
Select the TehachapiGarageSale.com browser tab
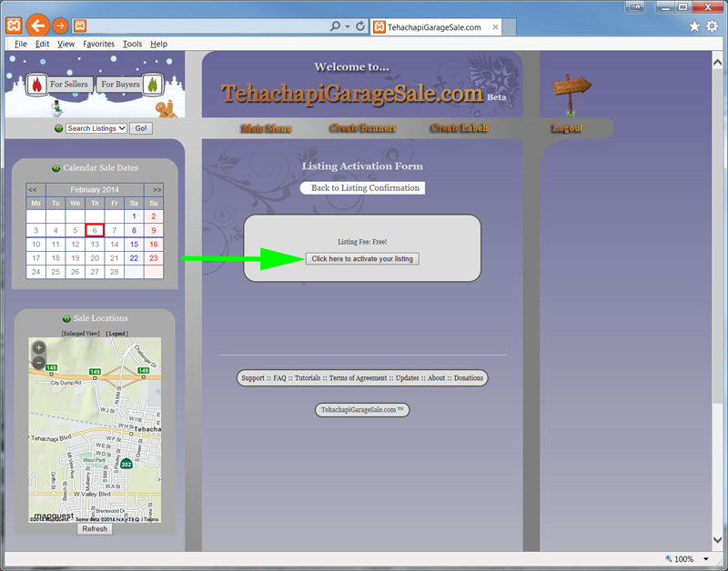pos(436,27)
